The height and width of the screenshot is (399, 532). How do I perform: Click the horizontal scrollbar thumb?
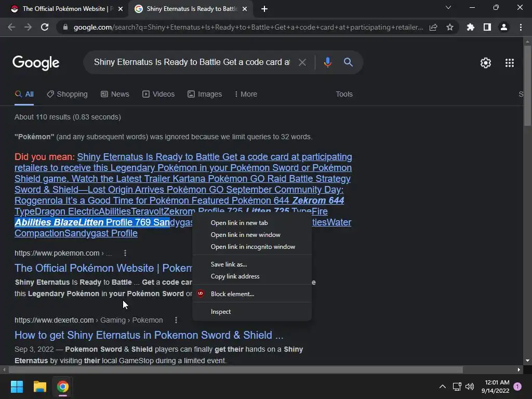point(235,369)
